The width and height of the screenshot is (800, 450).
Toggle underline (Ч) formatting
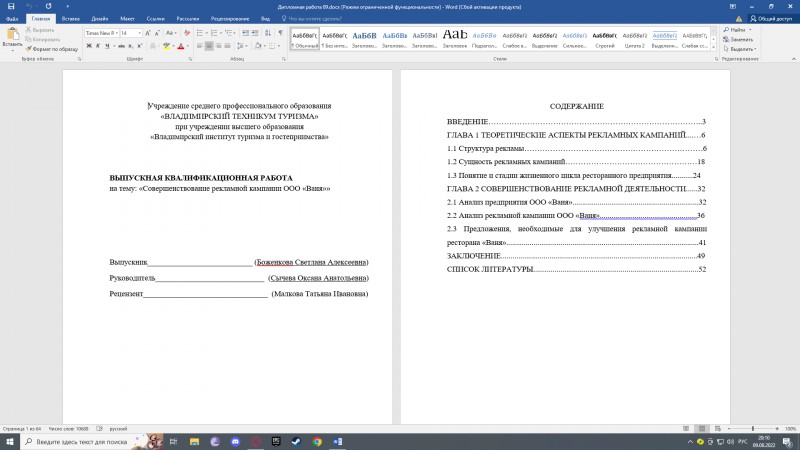107,46
